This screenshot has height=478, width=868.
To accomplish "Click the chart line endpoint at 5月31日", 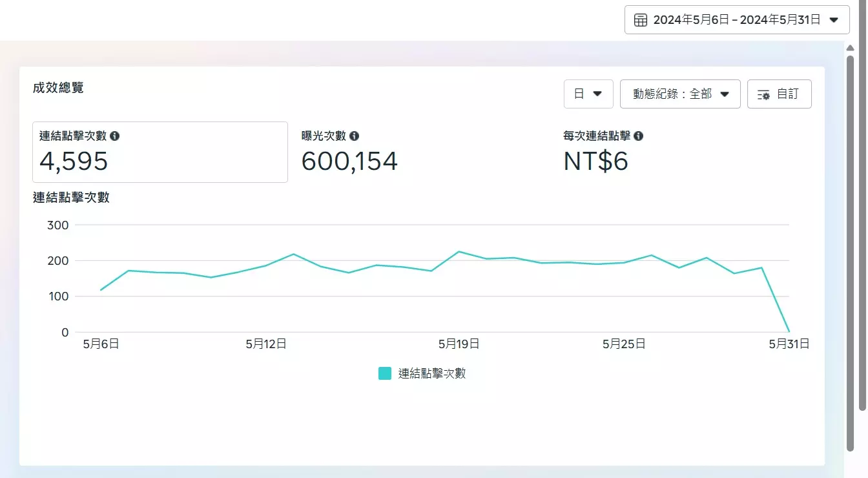I will [x=789, y=331].
